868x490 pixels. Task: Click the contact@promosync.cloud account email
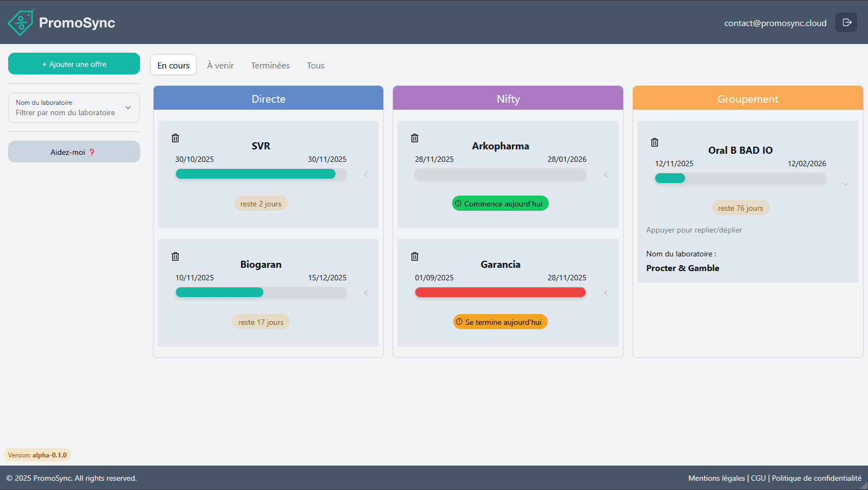tap(775, 23)
